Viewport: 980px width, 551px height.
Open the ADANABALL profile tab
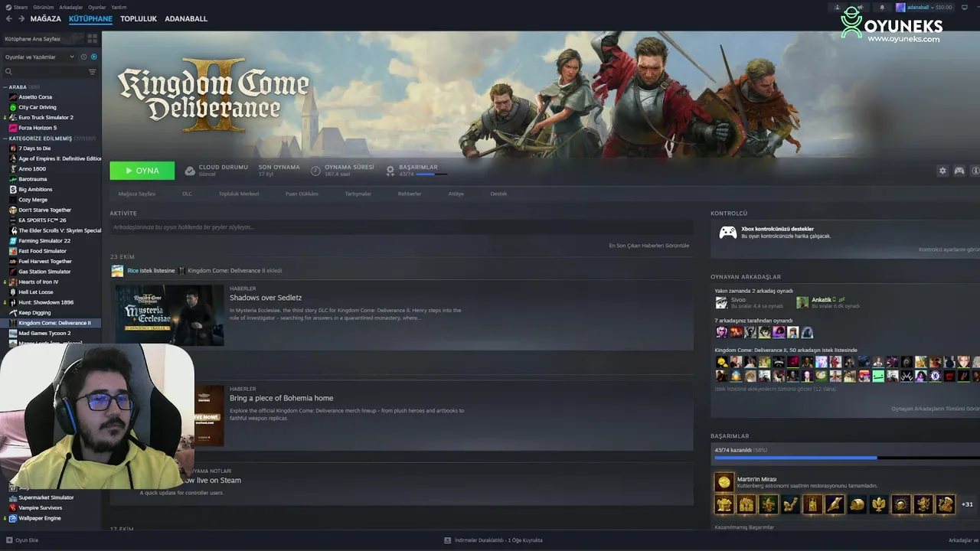(186, 18)
